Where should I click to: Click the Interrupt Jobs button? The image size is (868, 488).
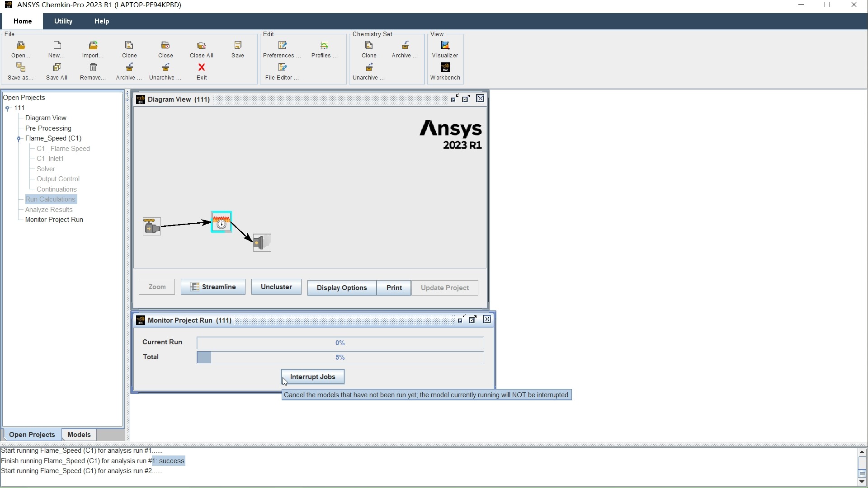tap(312, 377)
